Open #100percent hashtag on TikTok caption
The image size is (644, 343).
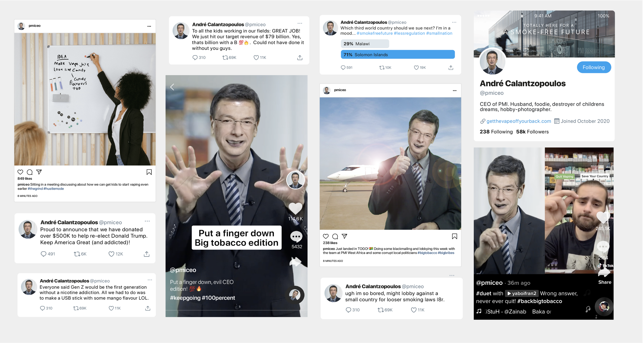click(219, 298)
